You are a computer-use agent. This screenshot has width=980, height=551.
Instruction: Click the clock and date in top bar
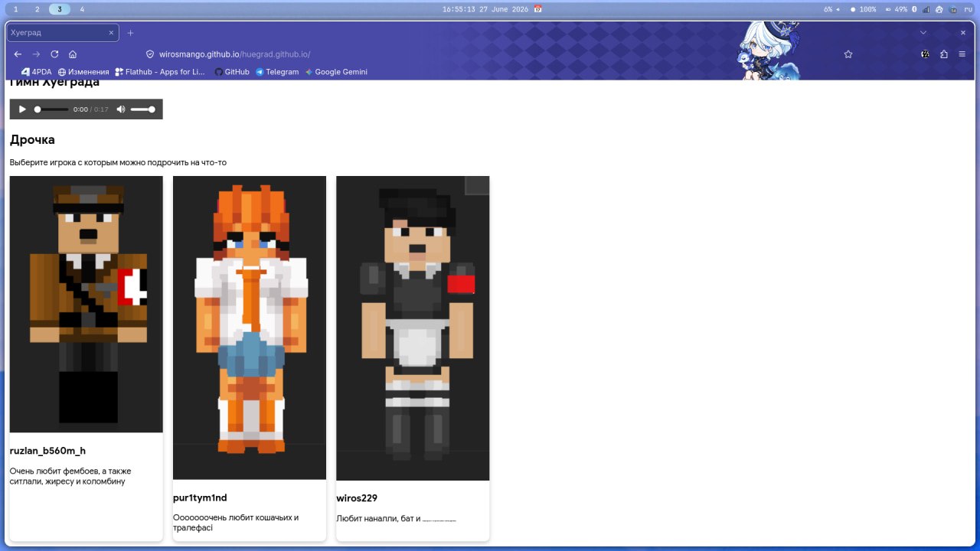485,9
